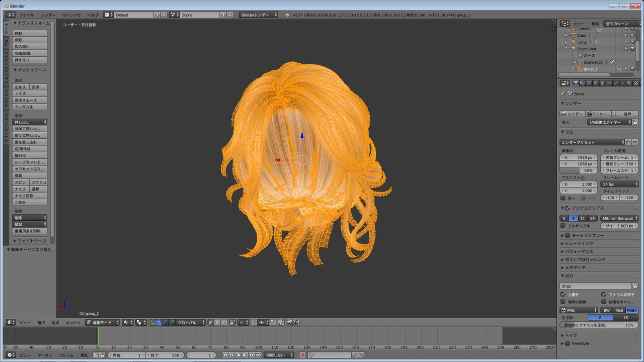The image size is (644, 362).
Task: Click the Object constraints chain icon
Action: tap(609, 83)
